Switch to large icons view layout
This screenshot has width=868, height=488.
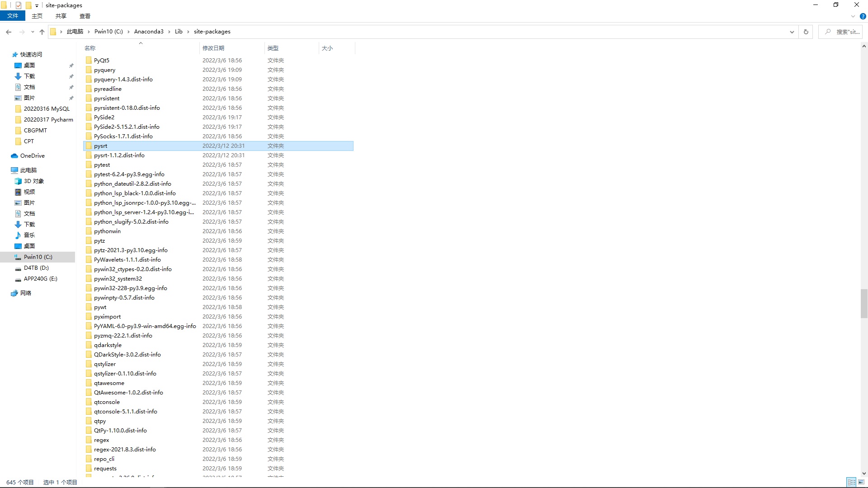point(862,482)
